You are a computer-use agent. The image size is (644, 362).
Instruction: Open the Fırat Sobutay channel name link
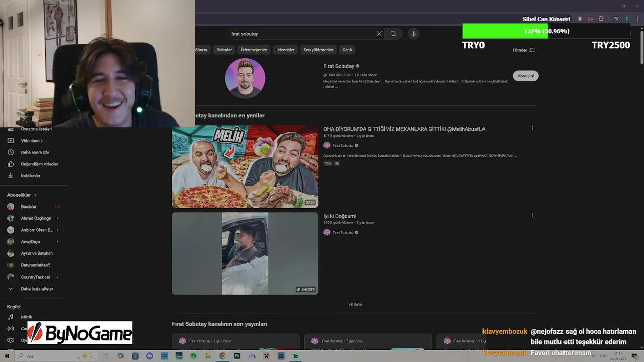(x=338, y=66)
